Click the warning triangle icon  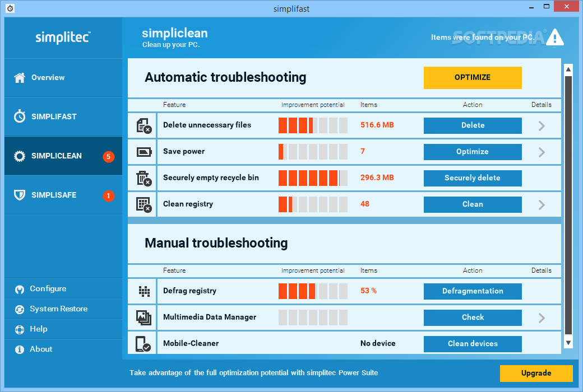tap(555, 37)
